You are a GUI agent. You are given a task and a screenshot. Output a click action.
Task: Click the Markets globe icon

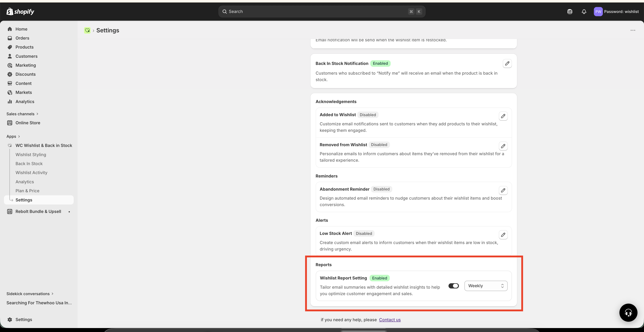point(10,92)
